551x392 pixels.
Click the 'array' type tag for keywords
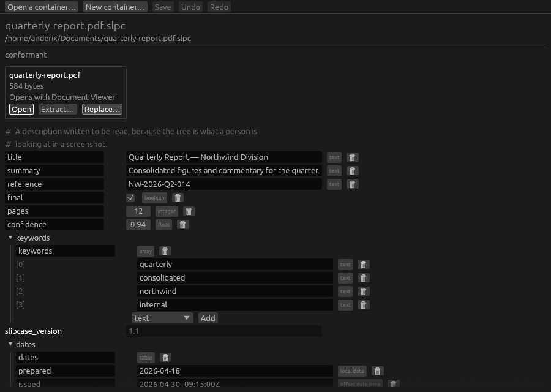click(146, 251)
